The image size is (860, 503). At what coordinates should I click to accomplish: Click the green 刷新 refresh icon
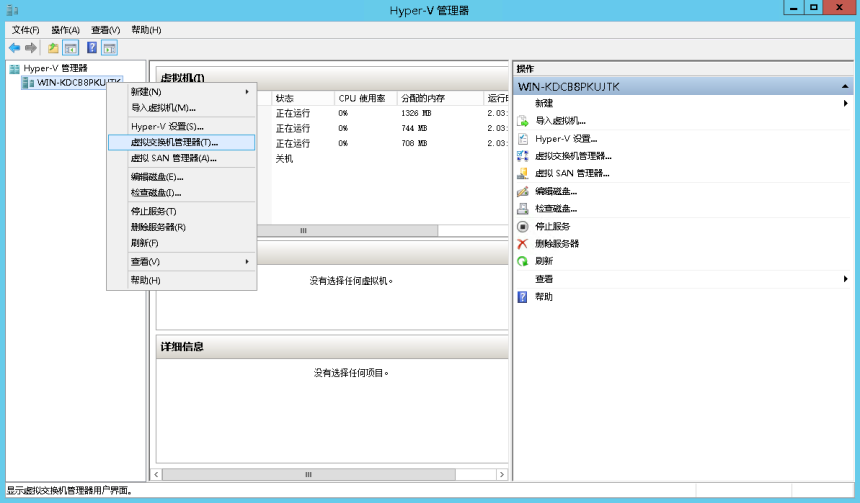click(523, 261)
